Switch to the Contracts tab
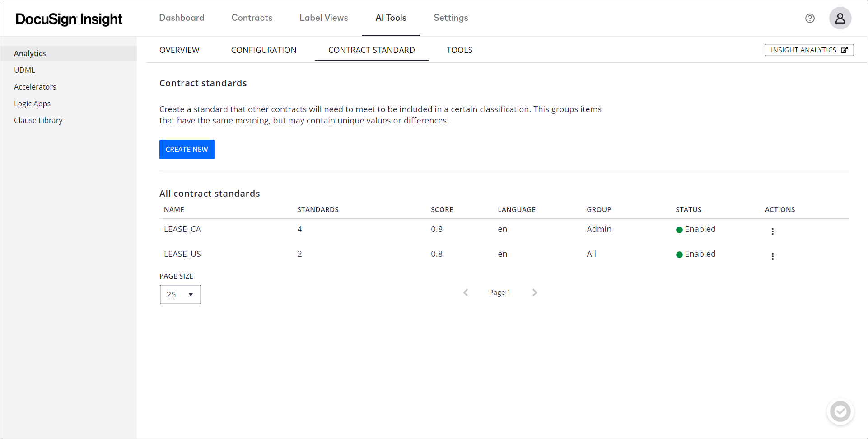The width and height of the screenshot is (868, 439). tap(252, 18)
